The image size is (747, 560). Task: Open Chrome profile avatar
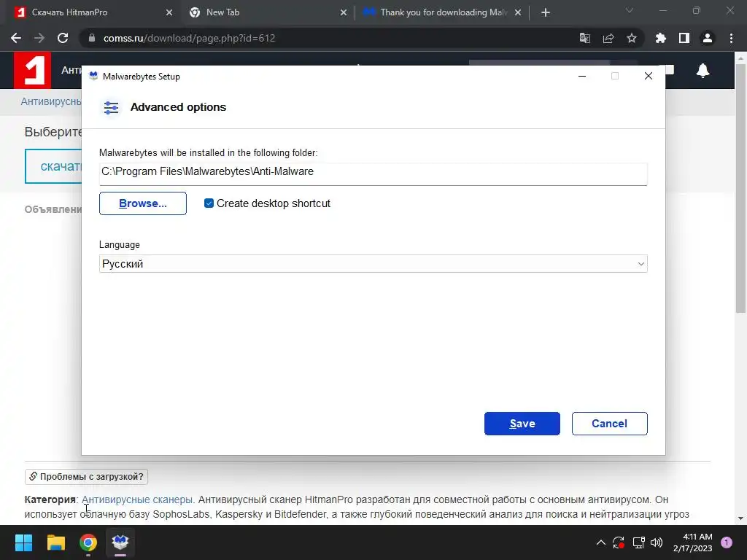coord(708,38)
